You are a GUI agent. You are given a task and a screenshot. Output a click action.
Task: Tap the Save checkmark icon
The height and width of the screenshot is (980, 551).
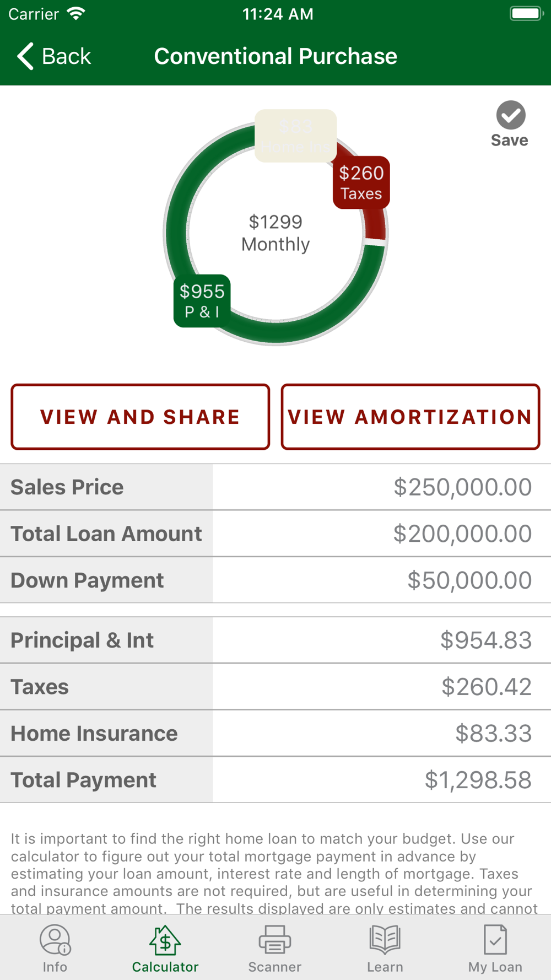tap(511, 115)
